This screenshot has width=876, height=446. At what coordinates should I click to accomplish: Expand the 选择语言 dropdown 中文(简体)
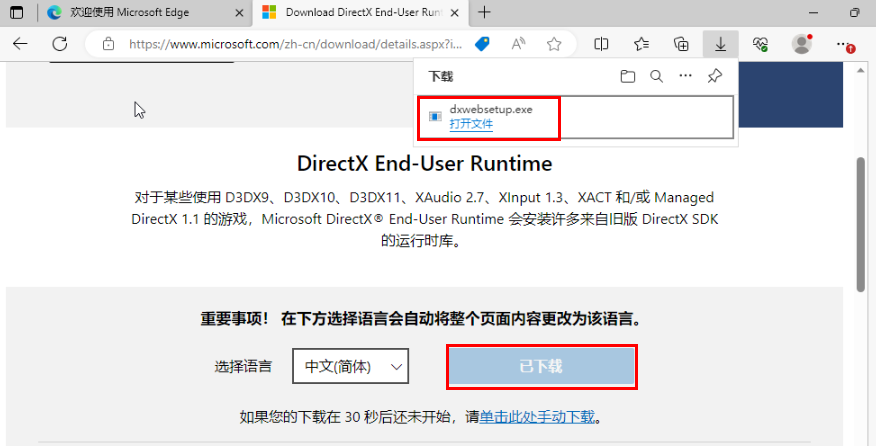point(350,366)
